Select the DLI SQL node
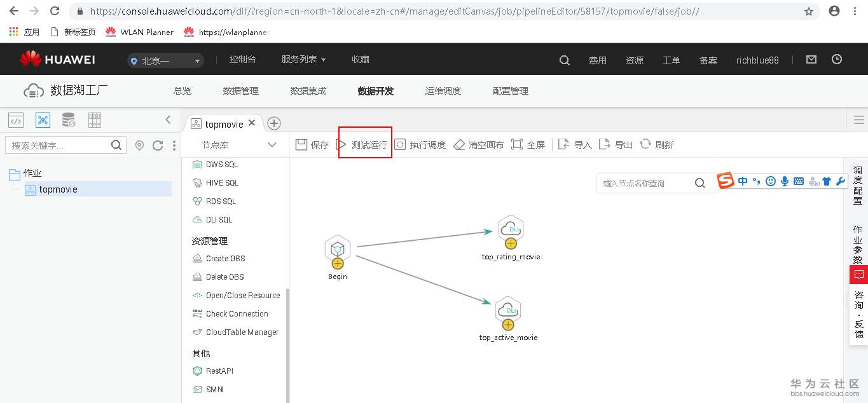The height and width of the screenshot is (403, 868). click(x=212, y=219)
